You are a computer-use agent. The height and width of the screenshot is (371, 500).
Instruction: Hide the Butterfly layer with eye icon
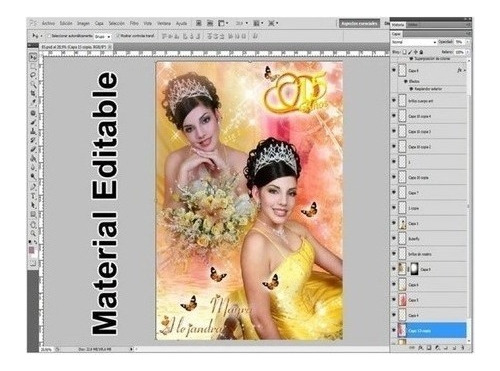394,239
